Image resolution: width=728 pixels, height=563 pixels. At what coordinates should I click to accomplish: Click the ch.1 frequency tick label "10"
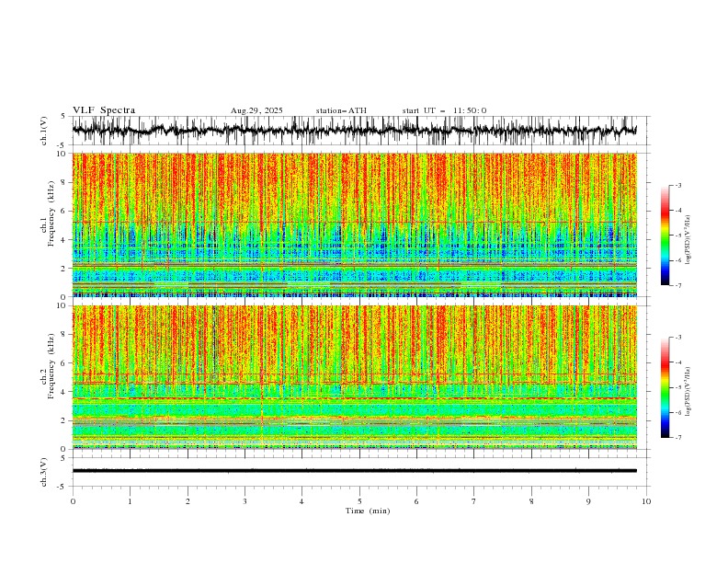click(x=61, y=154)
